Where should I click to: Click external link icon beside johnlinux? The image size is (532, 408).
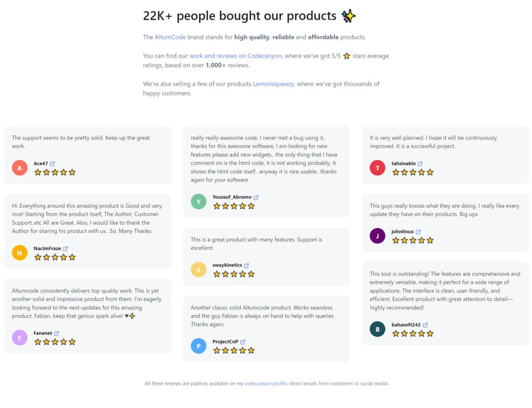pyautogui.click(x=418, y=231)
